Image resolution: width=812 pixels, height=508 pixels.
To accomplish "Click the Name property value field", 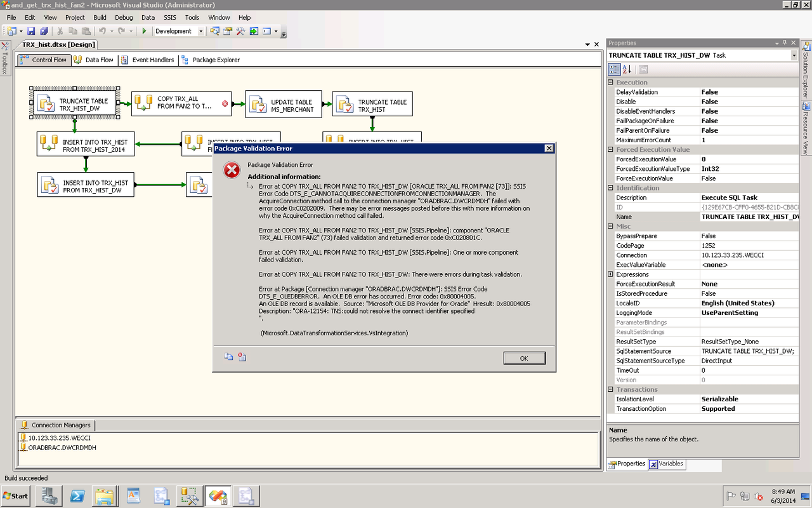I will (x=749, y=217).
